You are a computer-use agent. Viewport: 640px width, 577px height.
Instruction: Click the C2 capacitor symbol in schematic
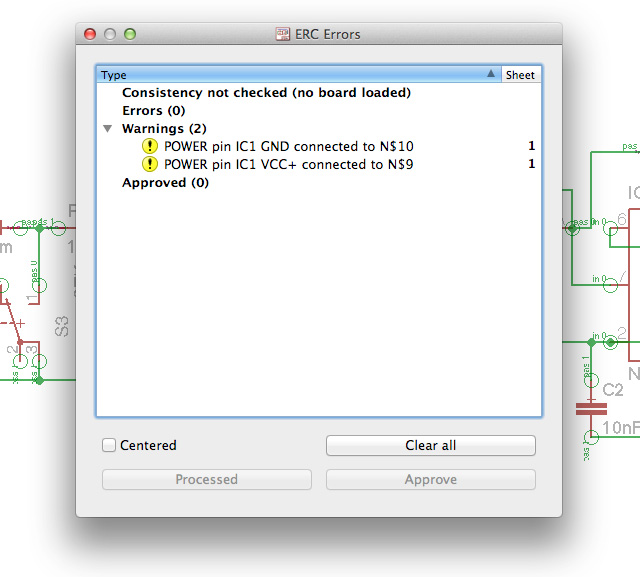(x=591, y=407)
